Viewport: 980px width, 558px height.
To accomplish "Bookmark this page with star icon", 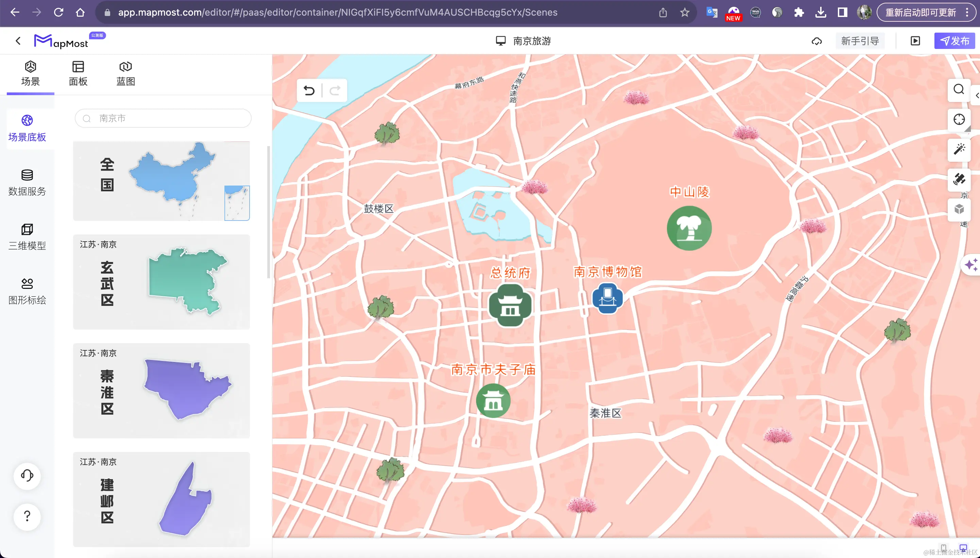I will pyautogui.click(x=685, y=13).
